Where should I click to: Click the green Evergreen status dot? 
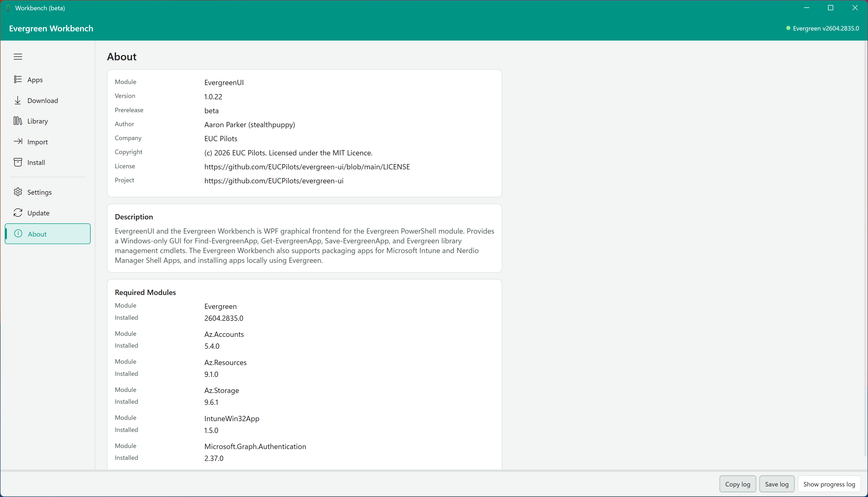coord(788,28)
